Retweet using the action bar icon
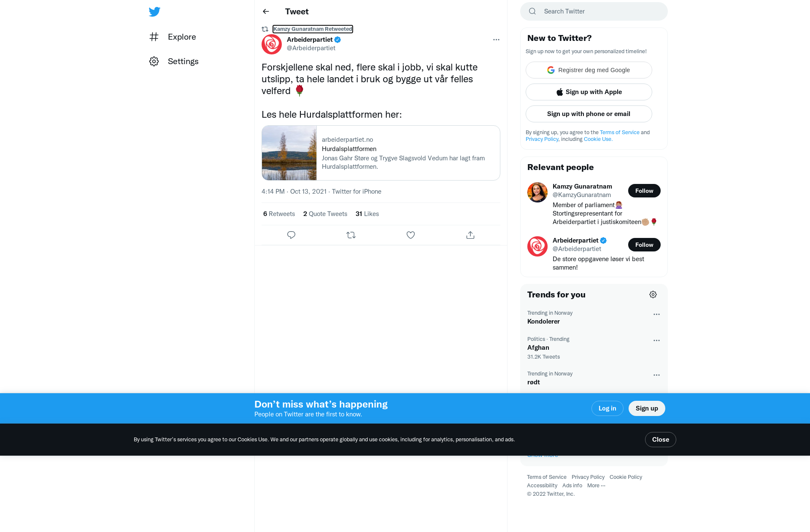810x532 pixels. [351, 235]
